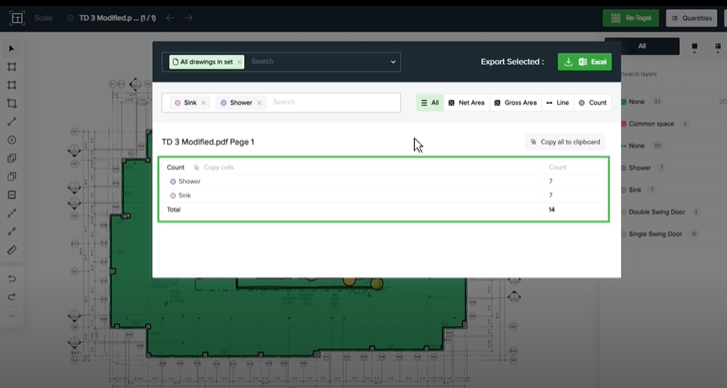Remove the Sink filter chip
This screenshot has width=727, height=388.
203,103
